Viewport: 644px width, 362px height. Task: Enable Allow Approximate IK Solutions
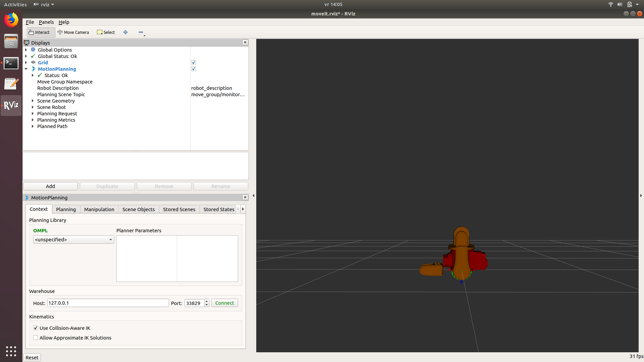pyautogui.click(x=36, y=338)
